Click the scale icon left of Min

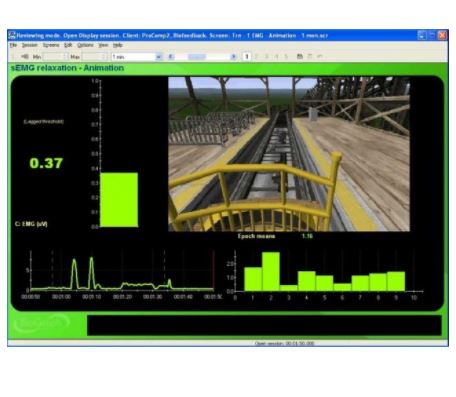tap(25, 57)
